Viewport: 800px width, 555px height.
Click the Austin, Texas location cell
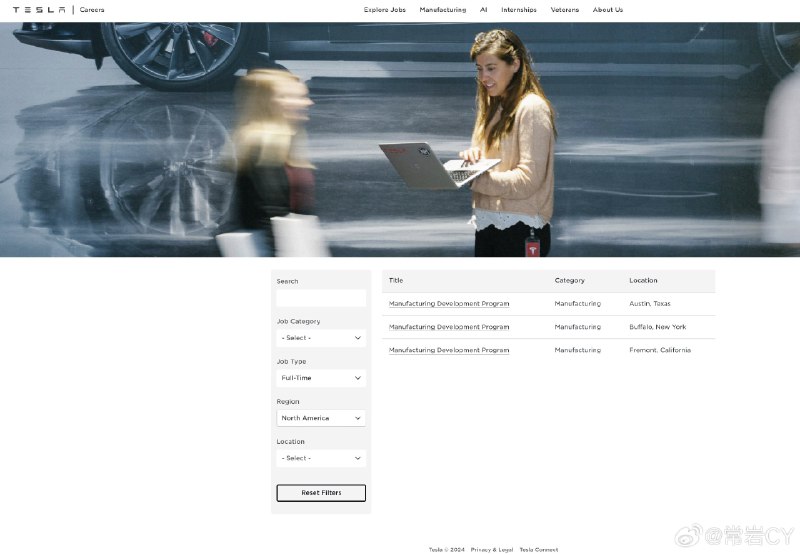pyautogui.click(x=649, y=304)
